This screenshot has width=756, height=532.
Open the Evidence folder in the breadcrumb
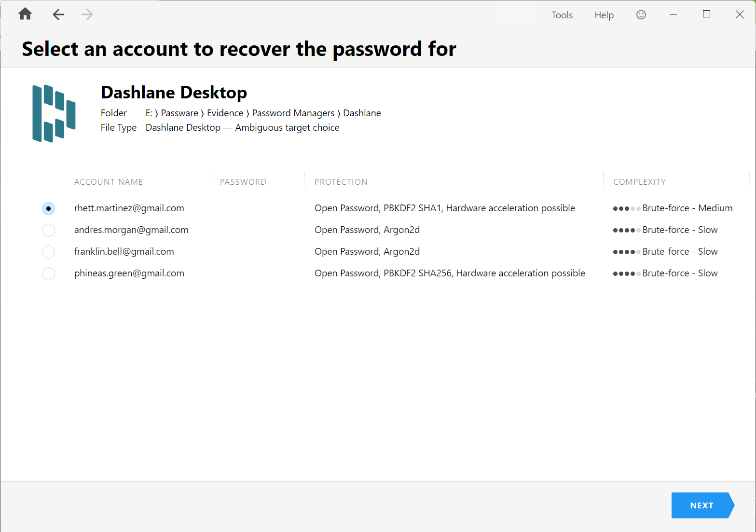(225, 113)
